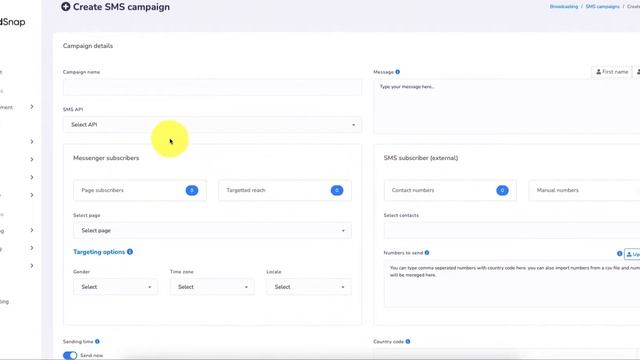Click the Campaign details heading
This screenshot has height=360, width=640.
click(88, 46)
